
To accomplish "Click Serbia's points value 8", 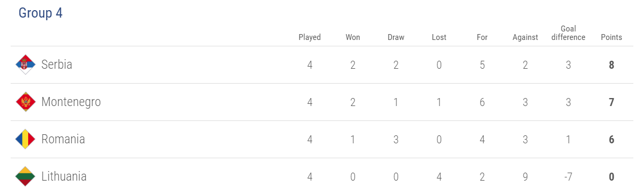I will click(612, 66).
